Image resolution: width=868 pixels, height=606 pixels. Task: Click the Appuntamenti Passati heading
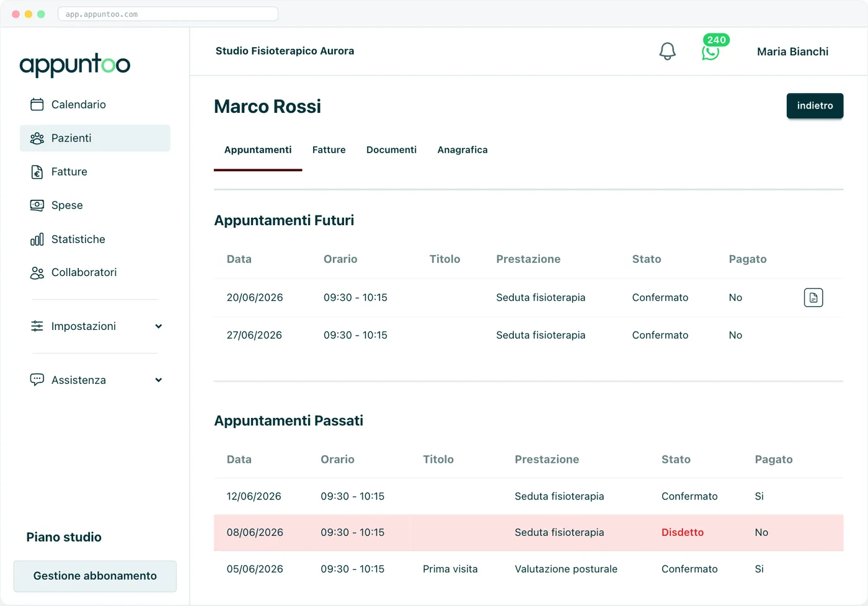pos(288,421)
